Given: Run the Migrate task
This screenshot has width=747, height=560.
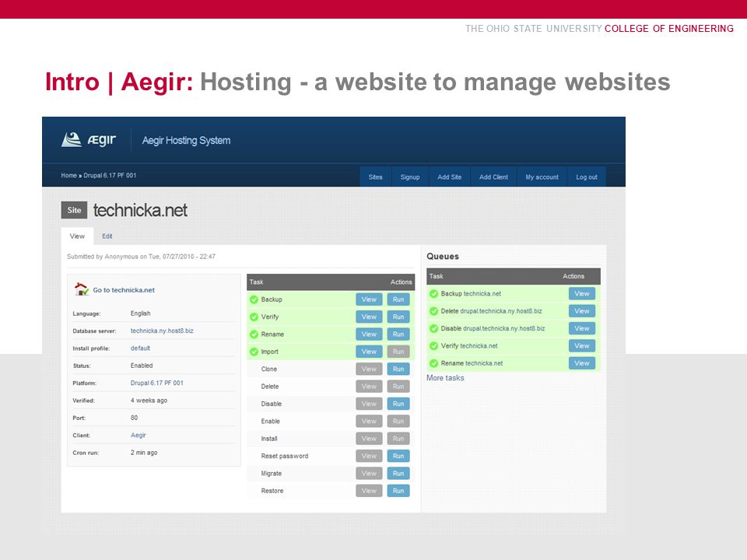Looking at the screenshot, I should click(x=398, y=474).
